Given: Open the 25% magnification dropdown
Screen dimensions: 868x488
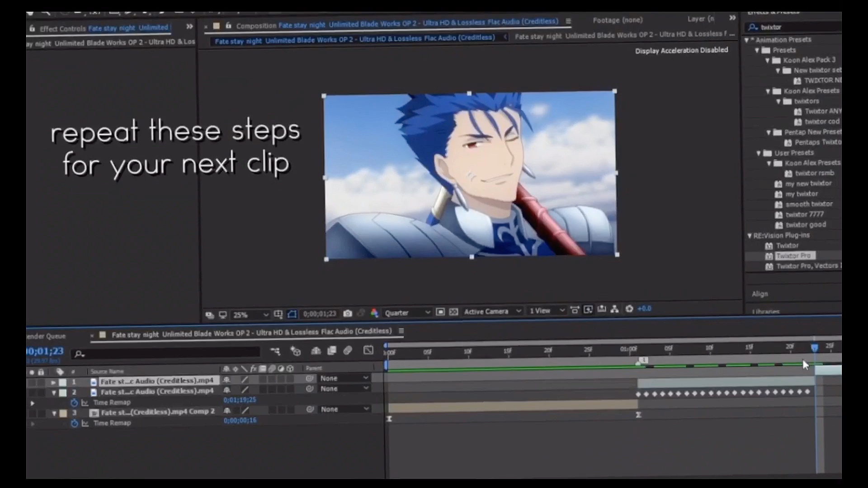Looking at the screenshot, I should [251, 314].
